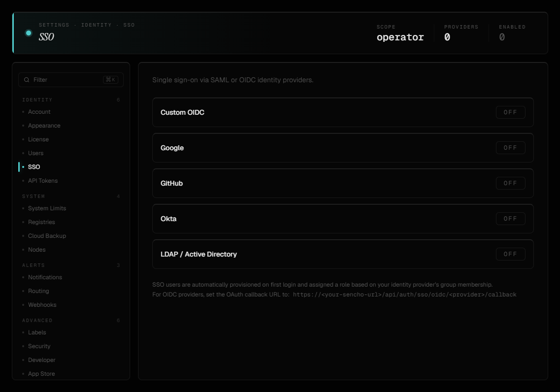The height and width of the screenshot is (392, 560).
Task: Click the teal status dot beside SSO title
Action: pyautogui.click(x=29, y=33)
